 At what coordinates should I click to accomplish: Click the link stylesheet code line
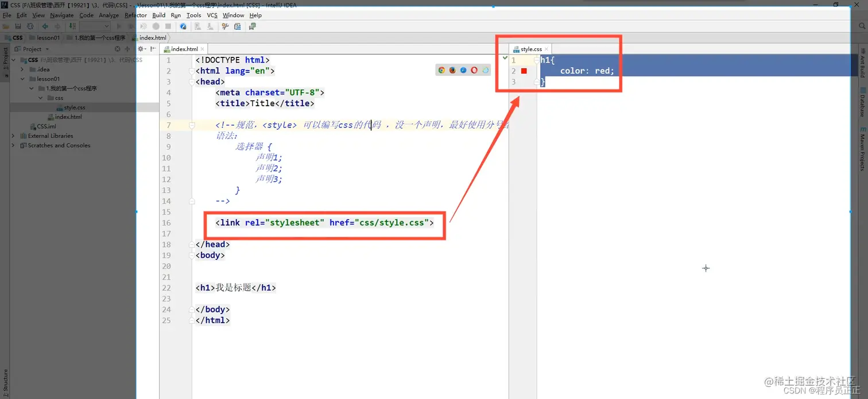tap(324, 222)
